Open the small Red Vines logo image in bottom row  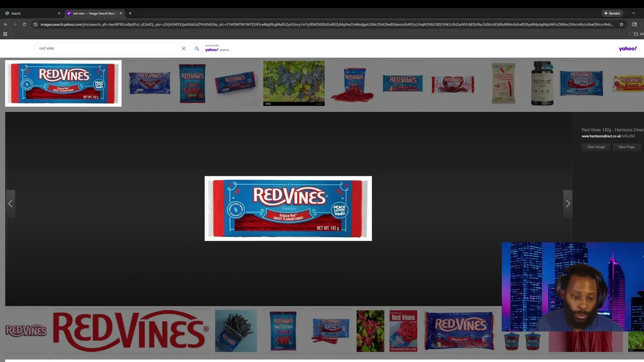[x=26, y=331]
